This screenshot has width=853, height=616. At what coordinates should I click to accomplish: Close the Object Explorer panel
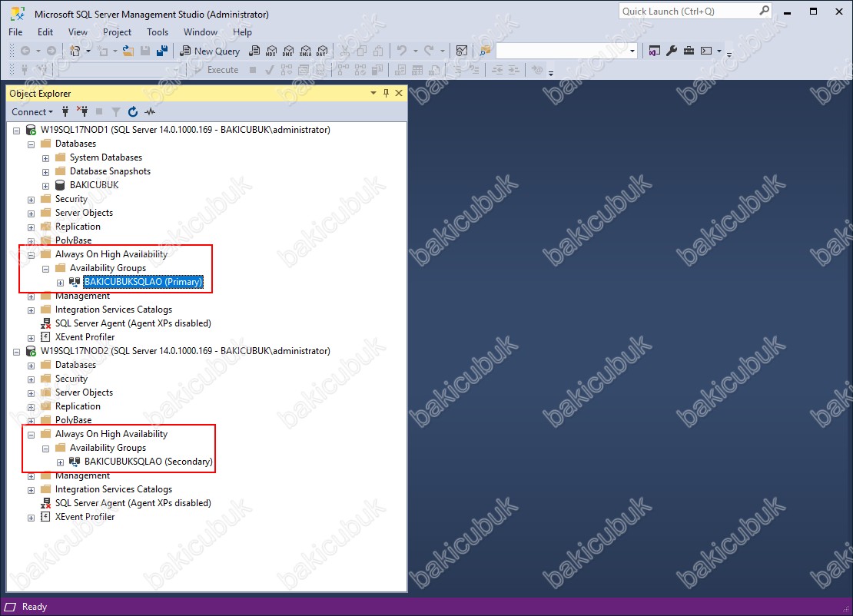[x=399, y=93]
